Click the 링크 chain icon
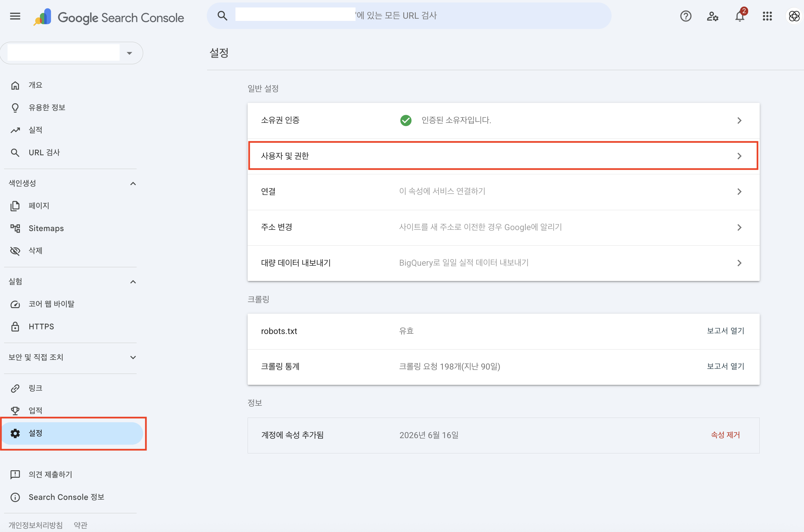This screenshot has height=532, width=804. [15, 388]
